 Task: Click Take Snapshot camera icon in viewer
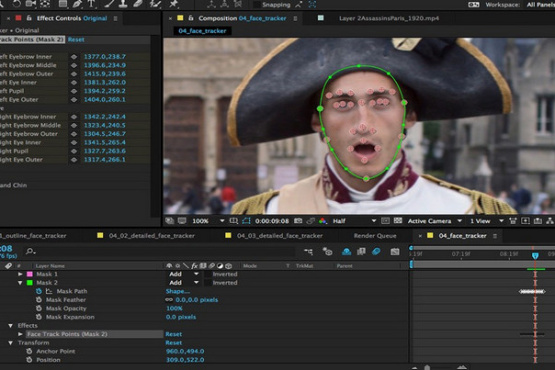pos(298,221)
